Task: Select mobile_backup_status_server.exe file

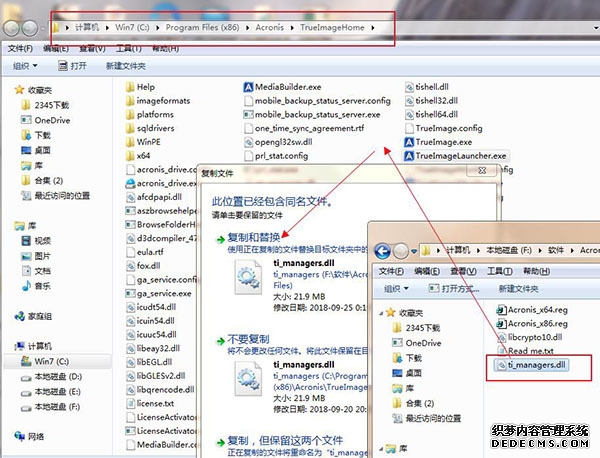Action: [x=312, y=115]
